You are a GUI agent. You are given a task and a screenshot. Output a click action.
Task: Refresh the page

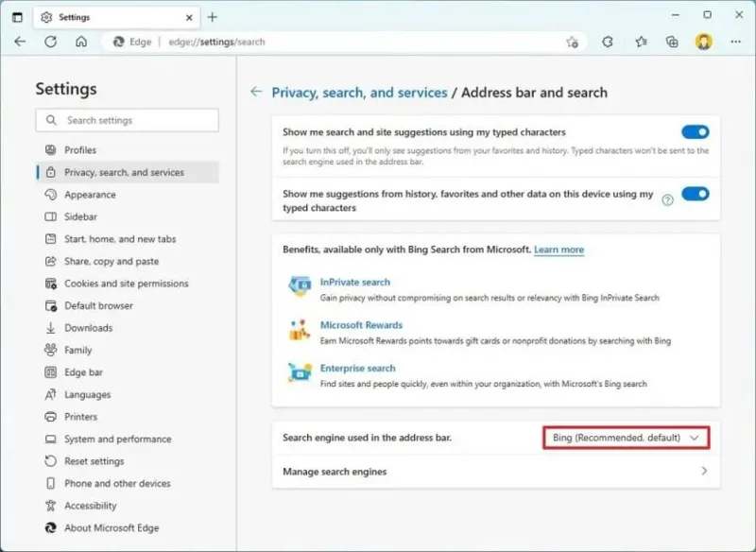point(51,42)
